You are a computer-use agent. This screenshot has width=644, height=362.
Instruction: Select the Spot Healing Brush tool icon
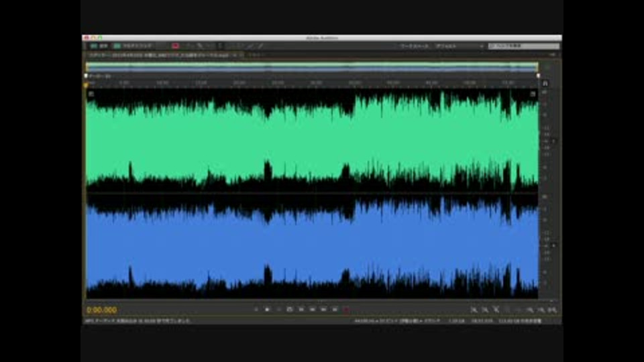coord(260,46)
